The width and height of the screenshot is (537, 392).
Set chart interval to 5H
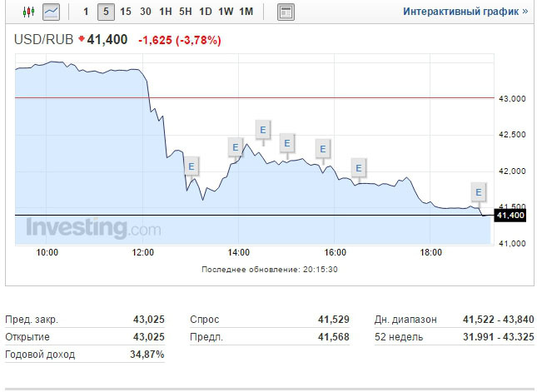[186, 12]
